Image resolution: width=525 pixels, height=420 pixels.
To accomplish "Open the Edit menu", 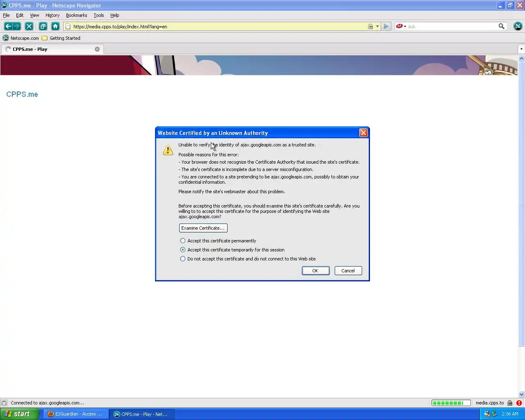I will point(20,15).
